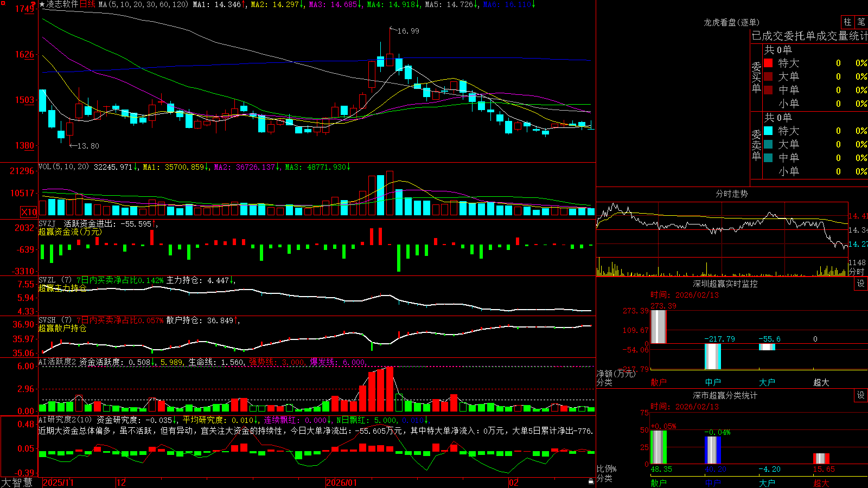Screen dimensions: 868x488
Task: Click the 中户 -217.79 bar in 实时监控
Action: (x=713, y=356)
